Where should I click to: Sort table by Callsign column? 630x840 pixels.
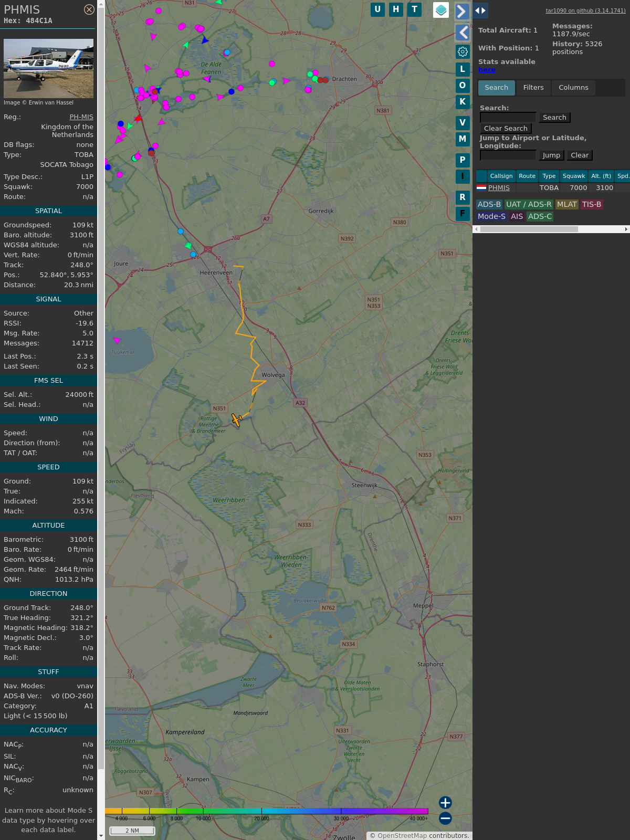pos(501,176)
